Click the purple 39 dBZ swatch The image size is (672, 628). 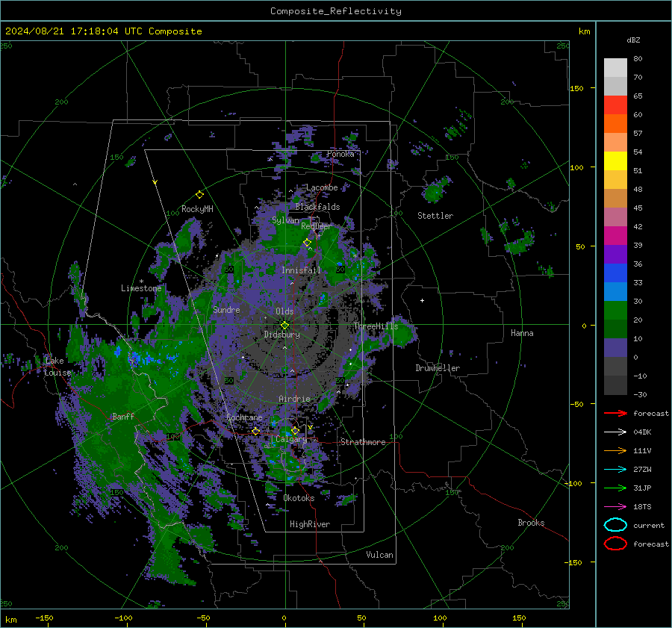615,254
